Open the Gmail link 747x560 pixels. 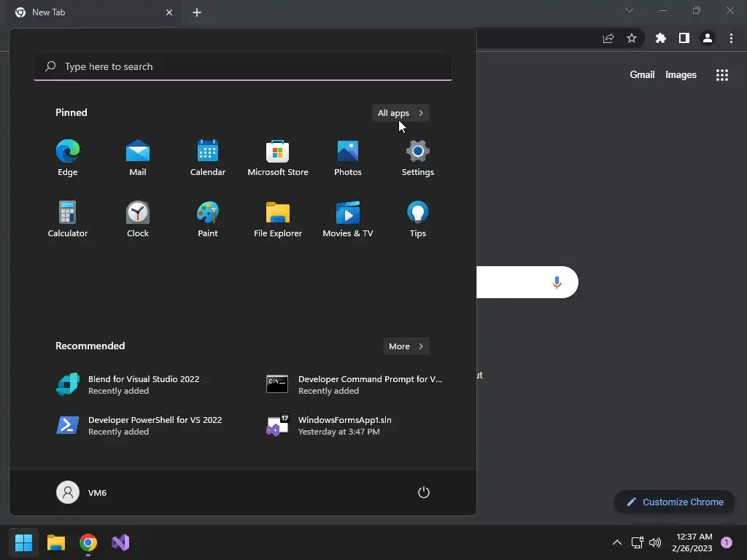642,75
